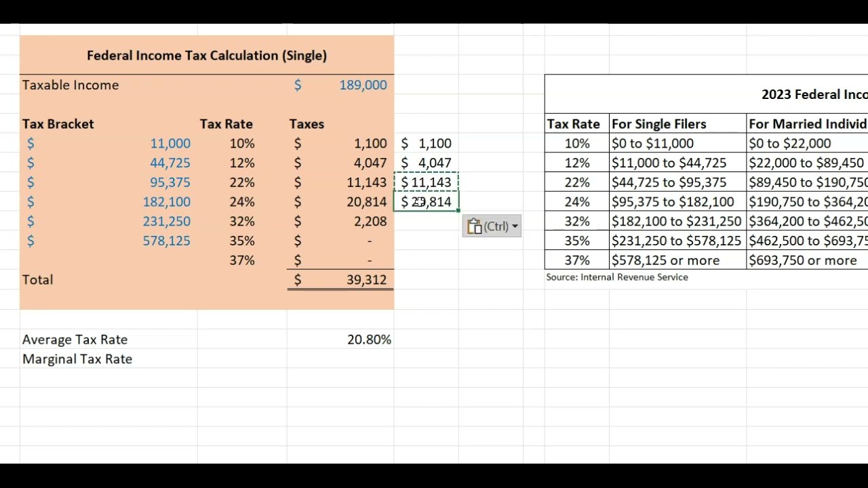Select the Taxes value 20,814 in Taxes column
The width and height of the screenshot is (868, 488).
click(x=340, y=202)
